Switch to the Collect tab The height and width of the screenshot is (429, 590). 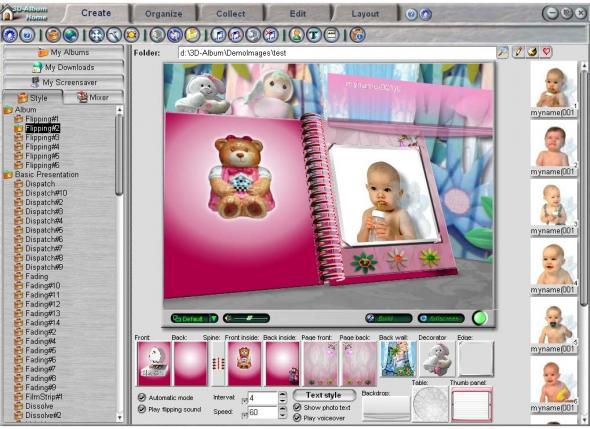[231, 14]
